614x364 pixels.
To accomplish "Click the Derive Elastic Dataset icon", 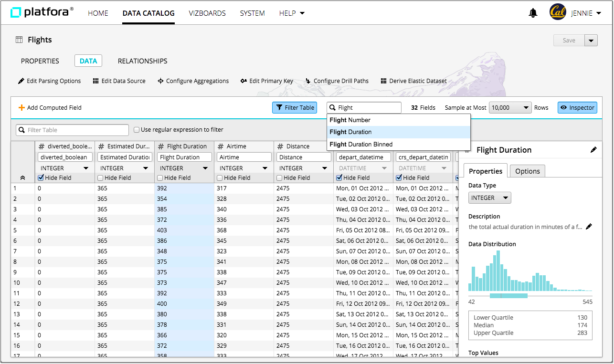I will (x=383, y=81).
